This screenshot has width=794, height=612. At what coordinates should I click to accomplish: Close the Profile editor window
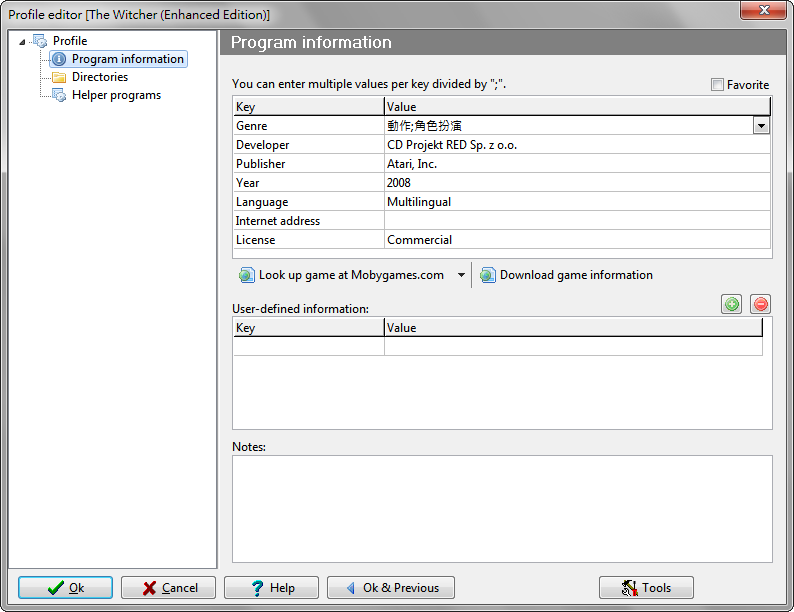point(764,10)
